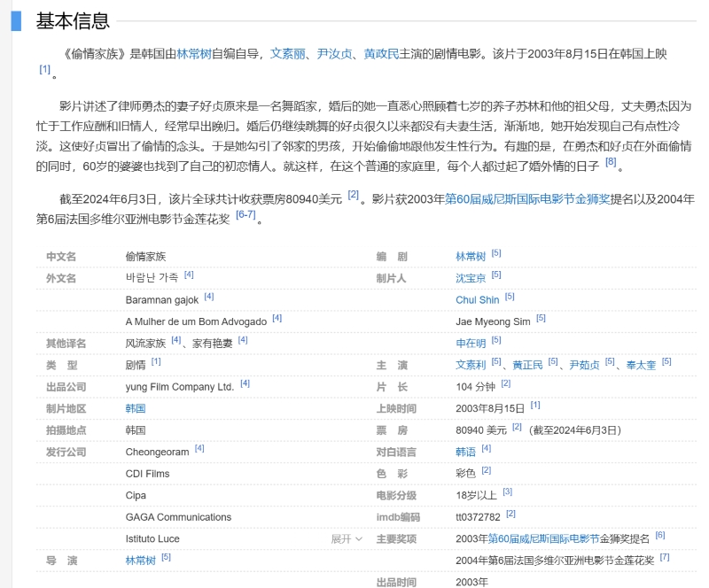Open reference [2] beside imdb编码 tt0372782
The width and height of the screenshot is (709, 588).
pyautogui.click(x=511, y=514)
